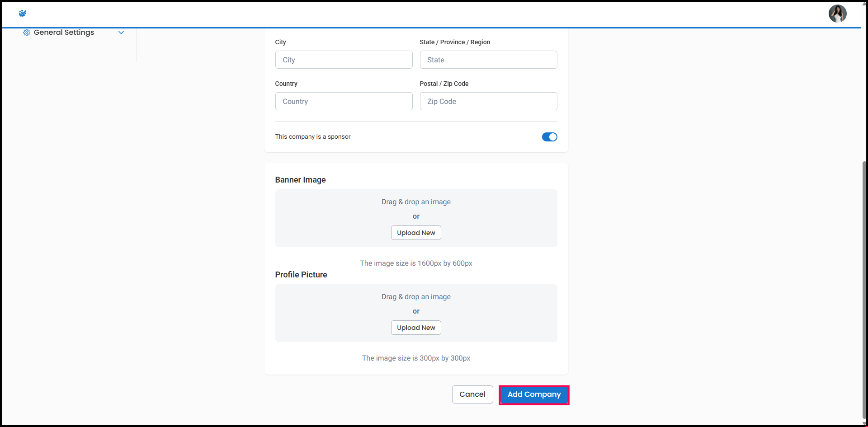The height and width of the screenshot is (427, 868).
Task: Upload a new Banner Image
Action: pos(416,233)
